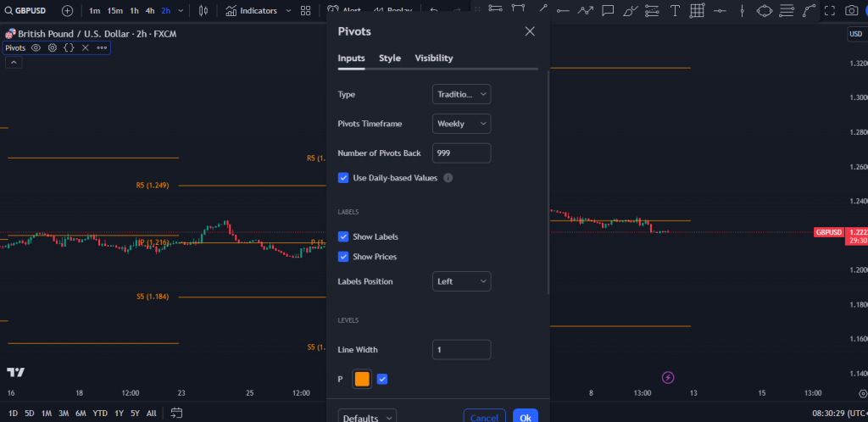Open the Defaults dropdown
This screenshot has width=868, height=422.
[x=368, y=418]
